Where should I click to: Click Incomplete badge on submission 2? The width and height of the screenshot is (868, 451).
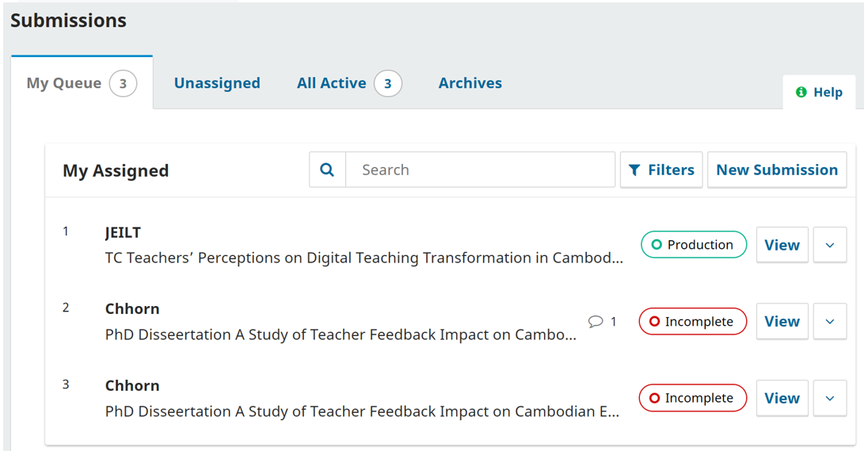pyautogui.click(x=692, y=322)
